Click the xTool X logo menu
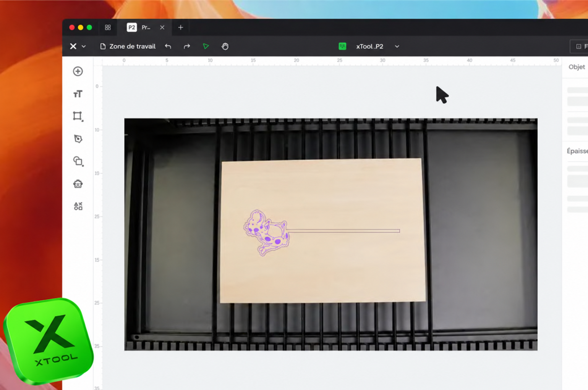This screenshot has width=588, height=390. (x=73, y=46)
